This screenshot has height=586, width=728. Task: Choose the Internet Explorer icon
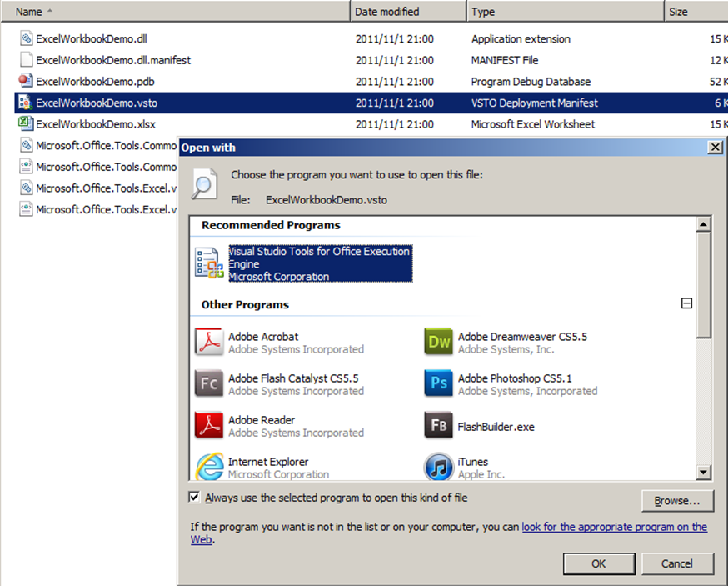209,466
